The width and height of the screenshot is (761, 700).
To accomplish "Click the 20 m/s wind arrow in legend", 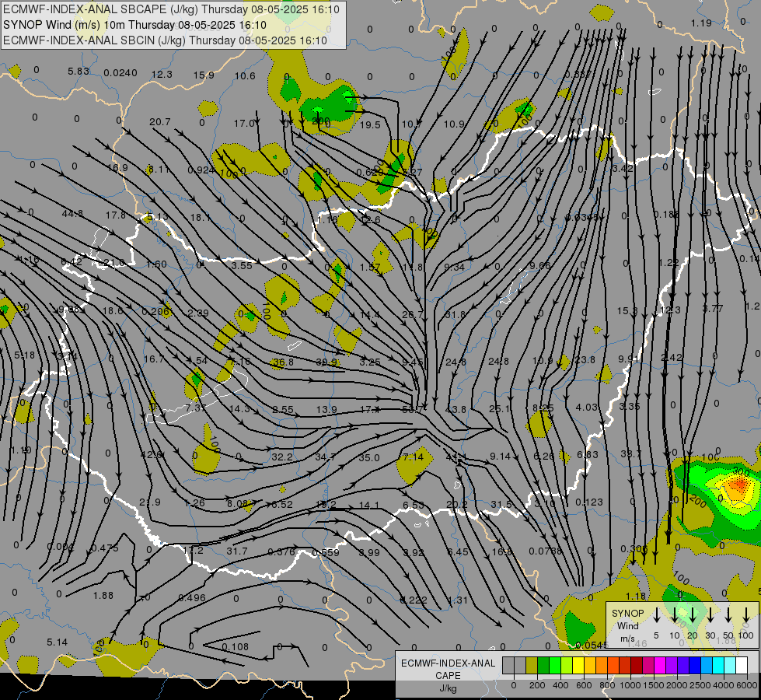I will 693,615.
